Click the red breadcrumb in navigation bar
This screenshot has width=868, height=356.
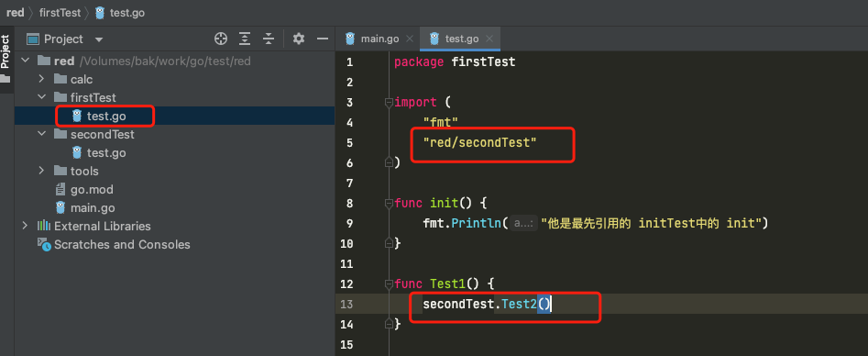pos(15,12)
